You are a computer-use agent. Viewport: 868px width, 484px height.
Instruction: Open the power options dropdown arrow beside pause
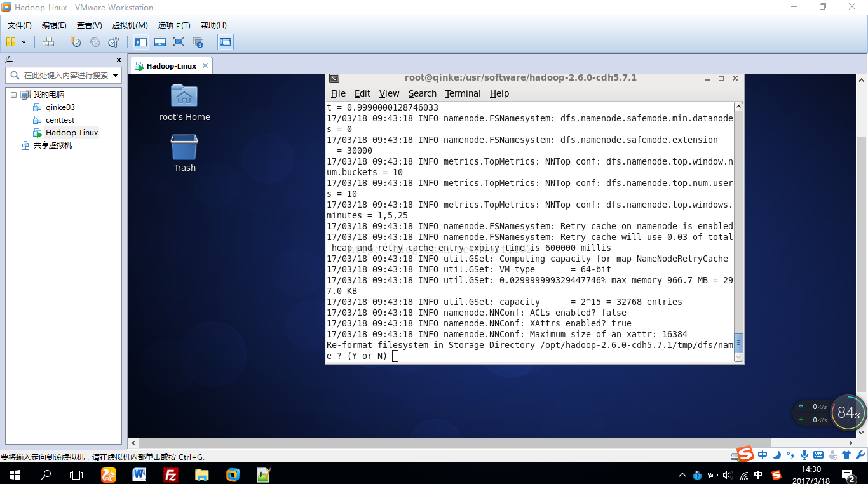(24, 42)
